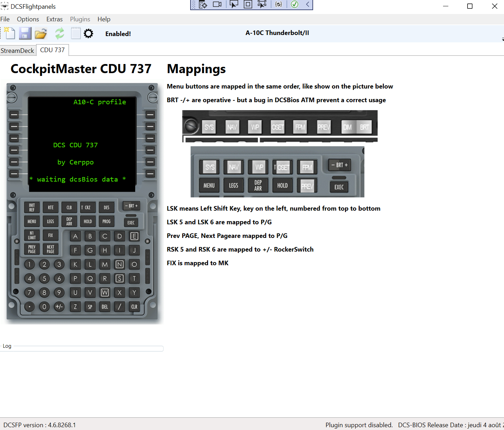This screenshot has height=430, width=504.
Task: Select the CDU 737 tab
Action: click(x=53, y=50)
